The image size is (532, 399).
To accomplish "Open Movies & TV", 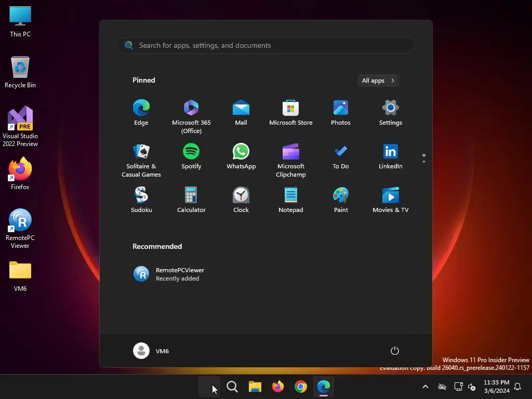I will 391,200.
